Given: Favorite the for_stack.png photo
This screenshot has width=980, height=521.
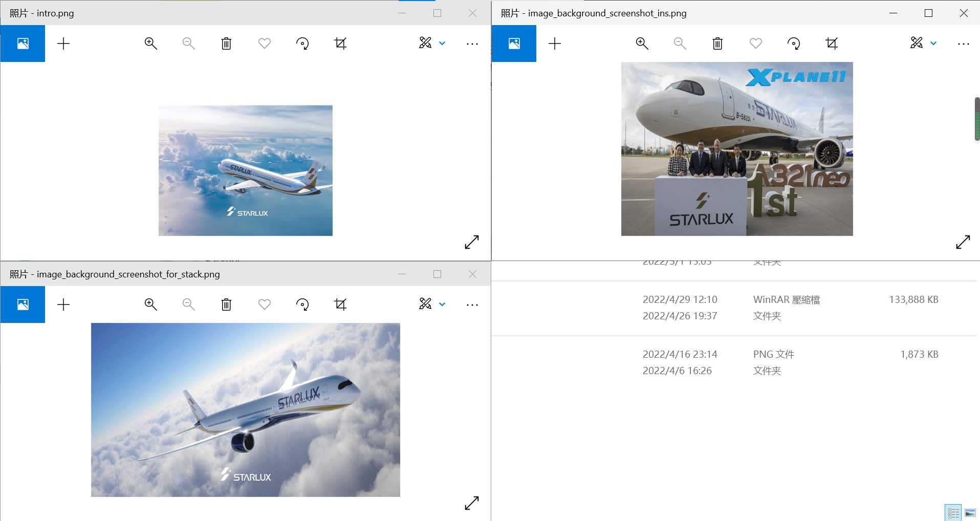Looking at the screenshot, I should pos(265,305).
